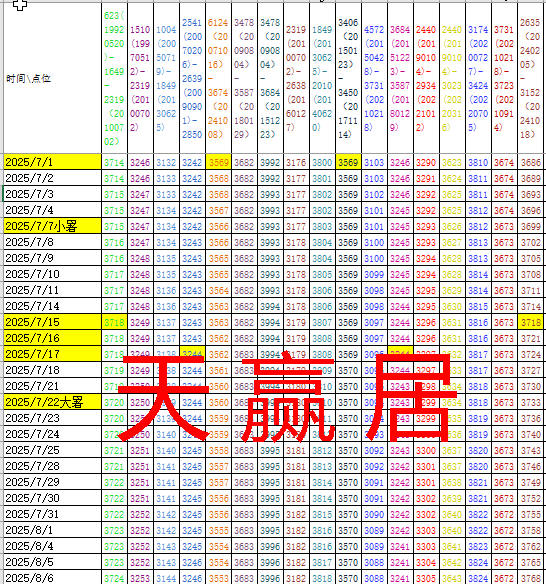Select the 2025/7/7小暑 date cell
546x584 pixels.
coord(53,226)
